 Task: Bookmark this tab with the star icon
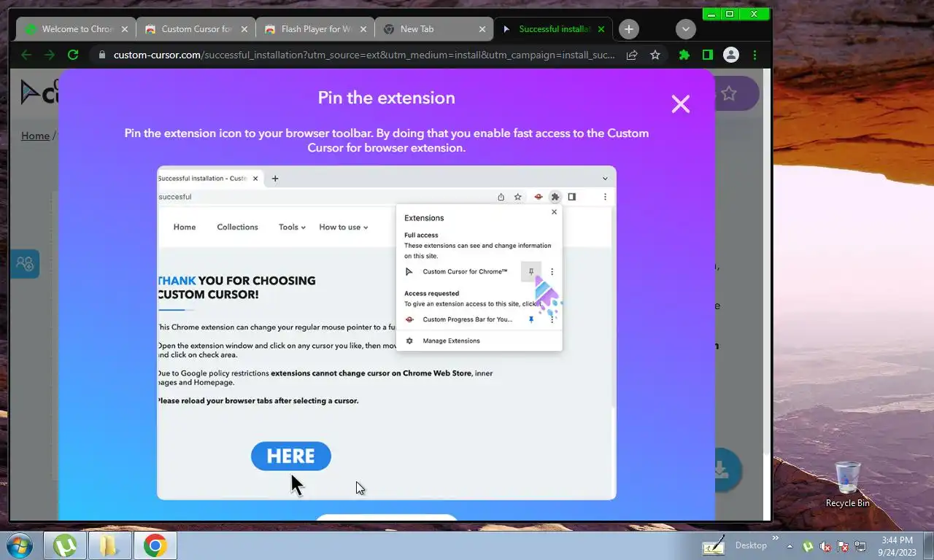(655, 55)
